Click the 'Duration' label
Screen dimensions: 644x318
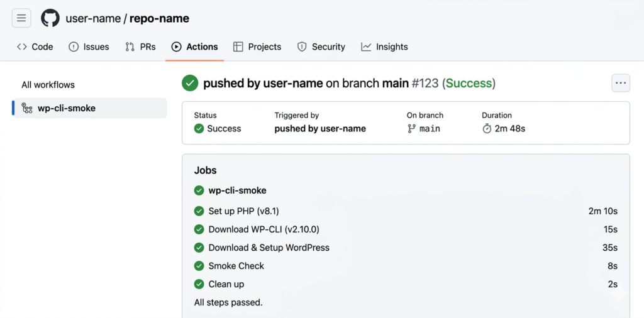[x=497, y=115]
